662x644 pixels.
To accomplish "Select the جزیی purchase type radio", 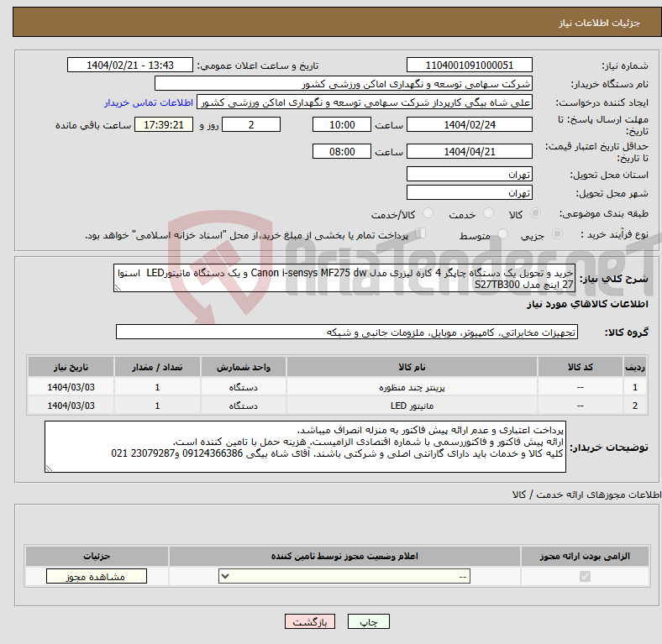I will tap(557, 233).
